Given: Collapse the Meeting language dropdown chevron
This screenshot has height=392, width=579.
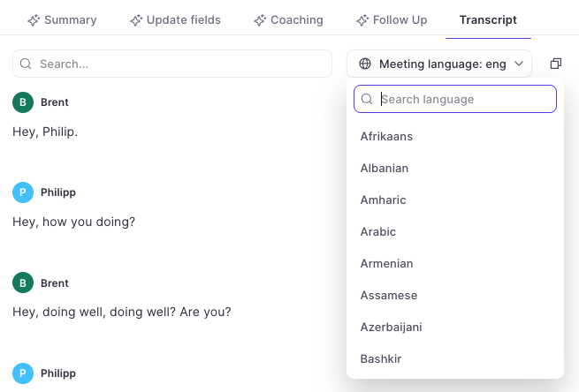Looking at the screenshot, I should 519,64.
